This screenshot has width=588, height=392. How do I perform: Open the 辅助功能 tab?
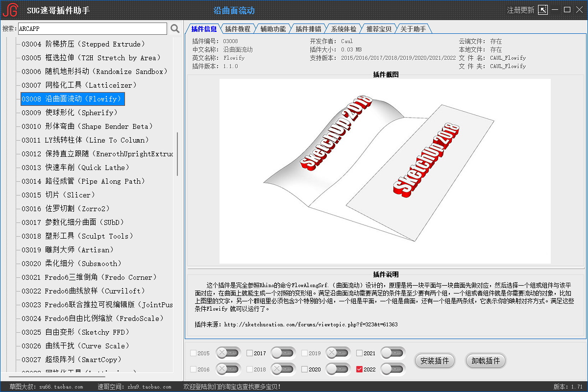click(273, 29)
